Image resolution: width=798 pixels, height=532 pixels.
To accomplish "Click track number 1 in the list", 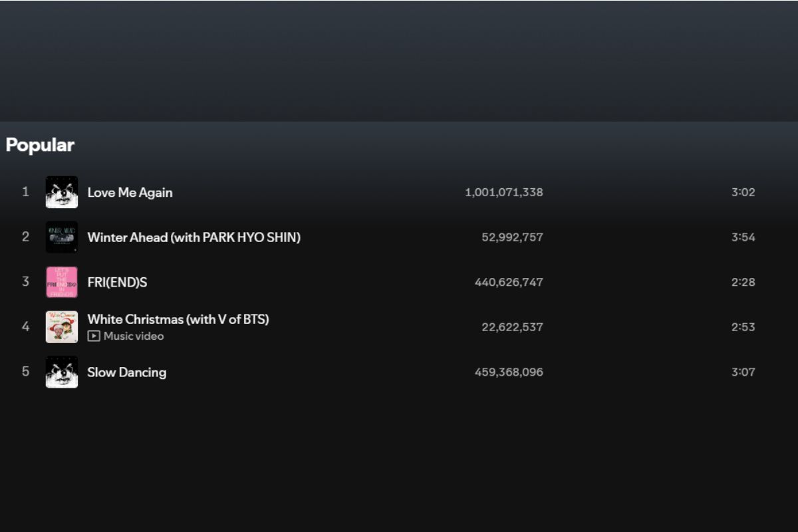I will [25, 192].
